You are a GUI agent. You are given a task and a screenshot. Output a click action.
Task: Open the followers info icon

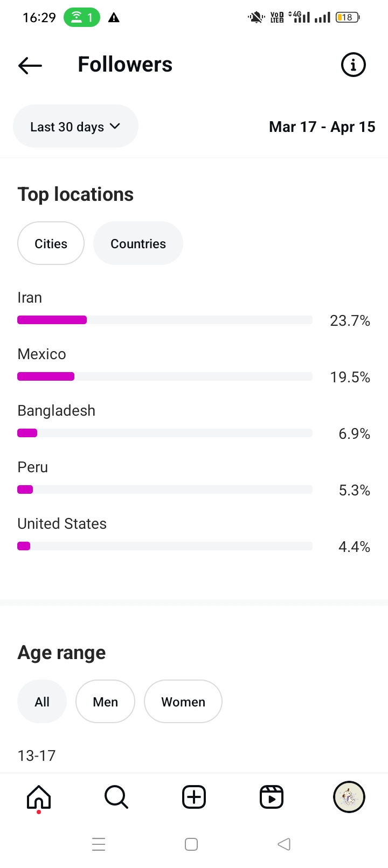[354, 65]
